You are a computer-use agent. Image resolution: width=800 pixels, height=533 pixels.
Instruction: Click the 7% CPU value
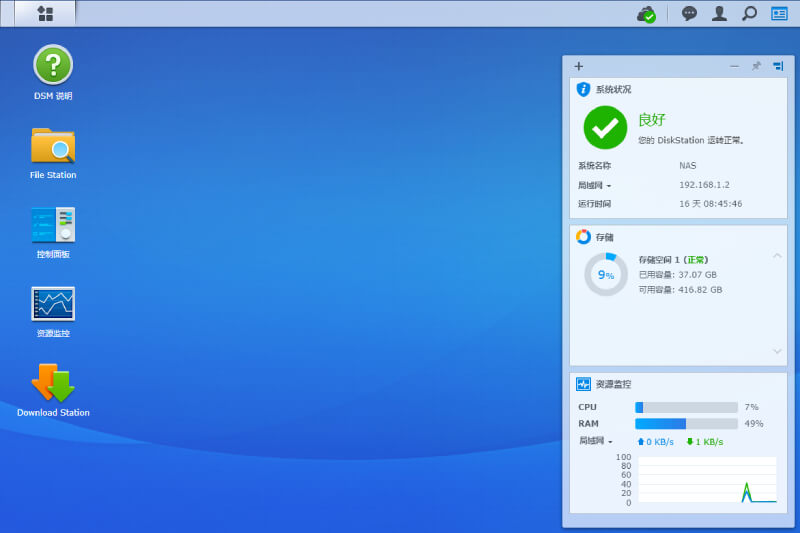coord(751,407)
